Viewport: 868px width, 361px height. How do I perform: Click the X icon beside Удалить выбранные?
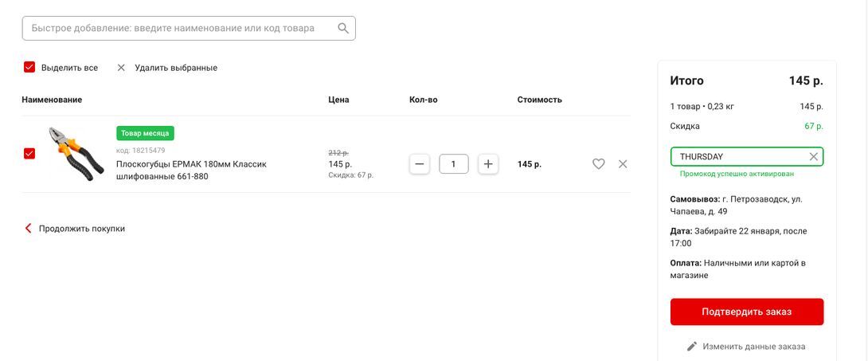click(121, 68)
